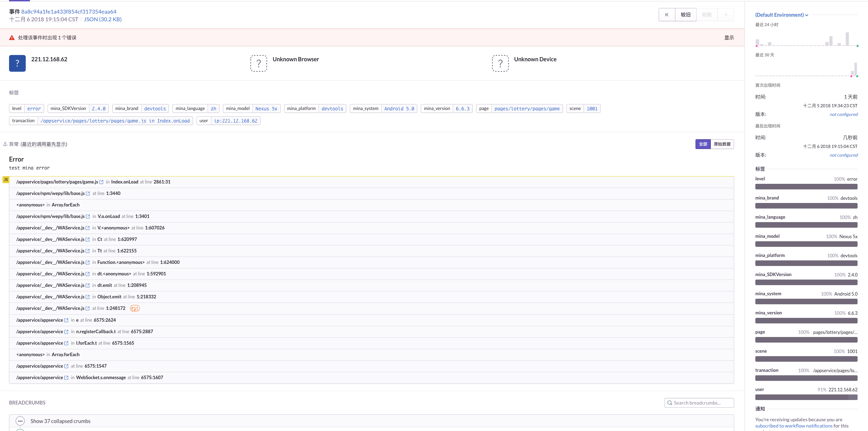Expand processing error details with 显示
Screen dimensions: 868x431
(x=729, y=38)
